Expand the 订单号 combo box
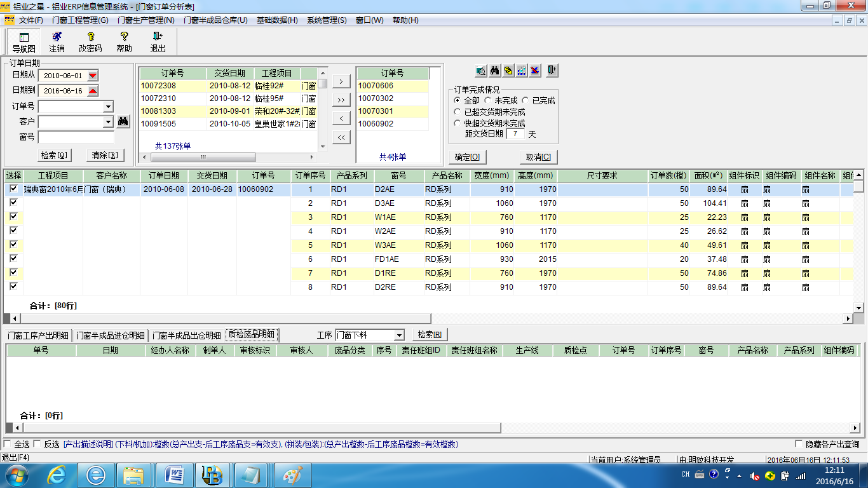This screenshot has height=488, width=868. 108,107
